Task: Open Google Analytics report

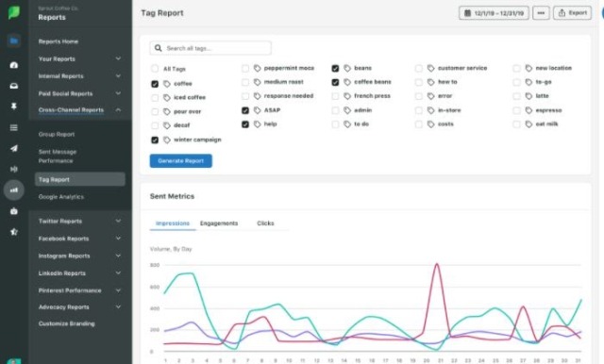Action: 61,197
